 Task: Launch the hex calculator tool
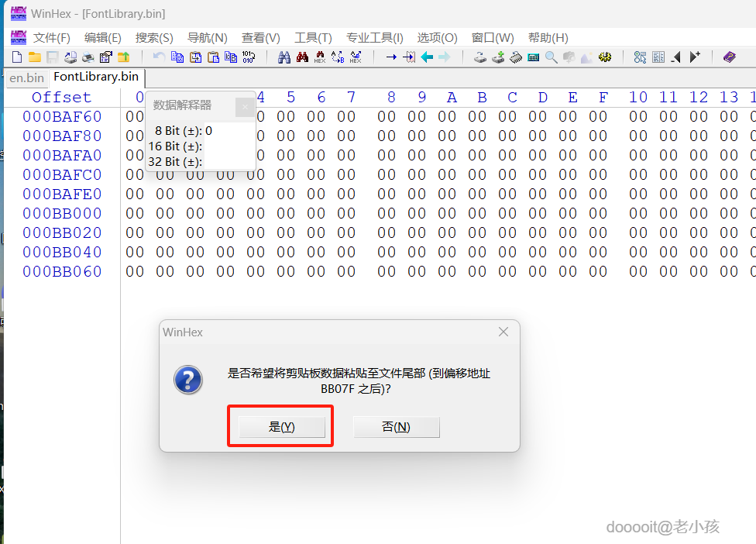pos(533,57)
